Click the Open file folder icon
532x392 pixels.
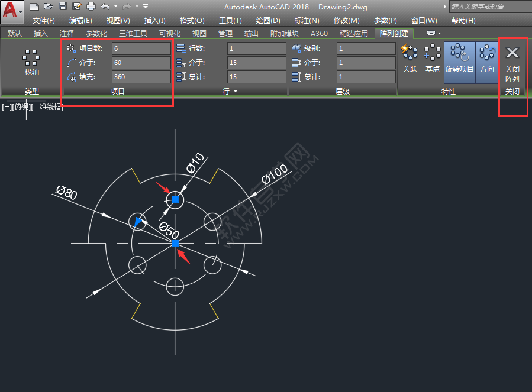coord(49,7)
